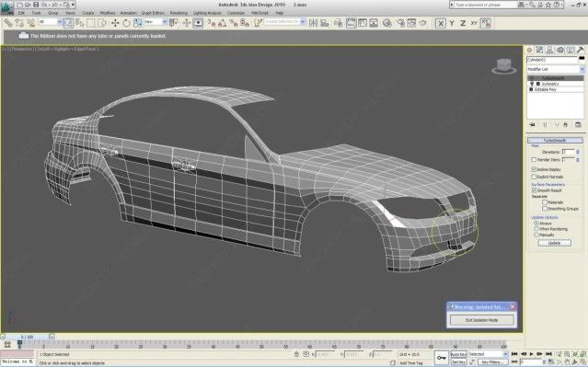588x367 pixels.
Task: Click the Key Filters button
Action: coord(492,362)
